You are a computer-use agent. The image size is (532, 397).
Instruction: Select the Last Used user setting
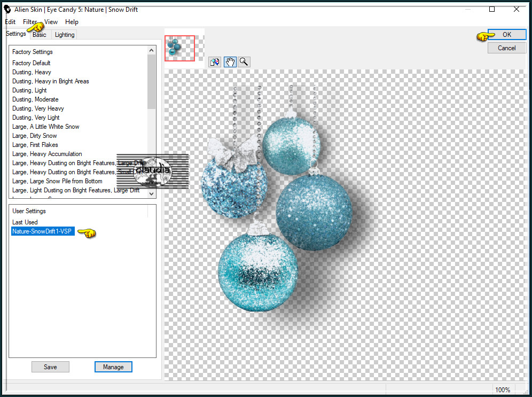tap(25, 222)
